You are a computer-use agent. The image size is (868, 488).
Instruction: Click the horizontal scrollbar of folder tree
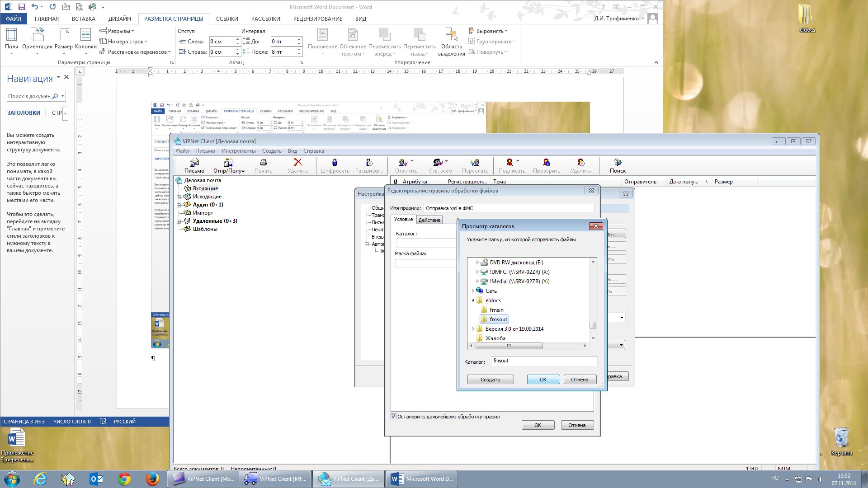click(x=509, y=346)
